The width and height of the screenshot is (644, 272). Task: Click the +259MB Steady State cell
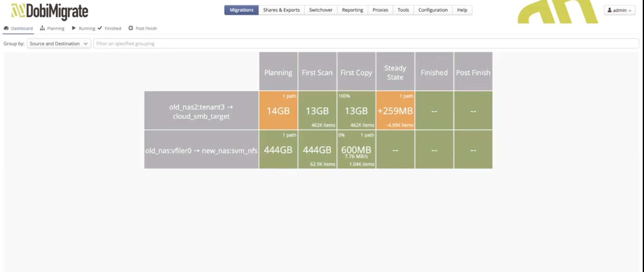click(395, 111)
